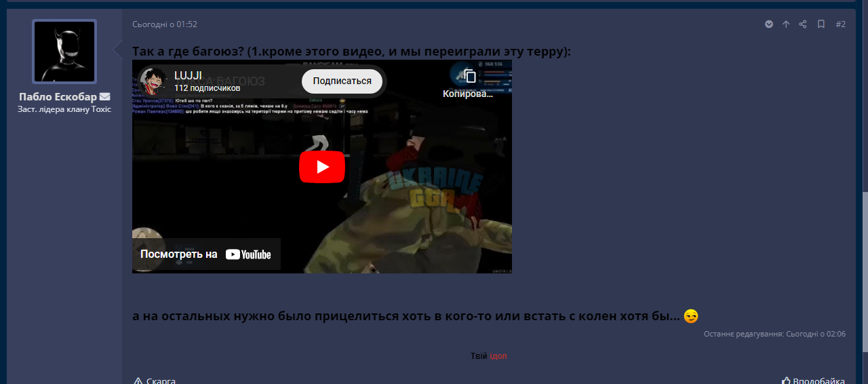Click the 'Останнє редагування' edit note
The height and width of the screenshot is (384, 868).
tap(774, 334)
